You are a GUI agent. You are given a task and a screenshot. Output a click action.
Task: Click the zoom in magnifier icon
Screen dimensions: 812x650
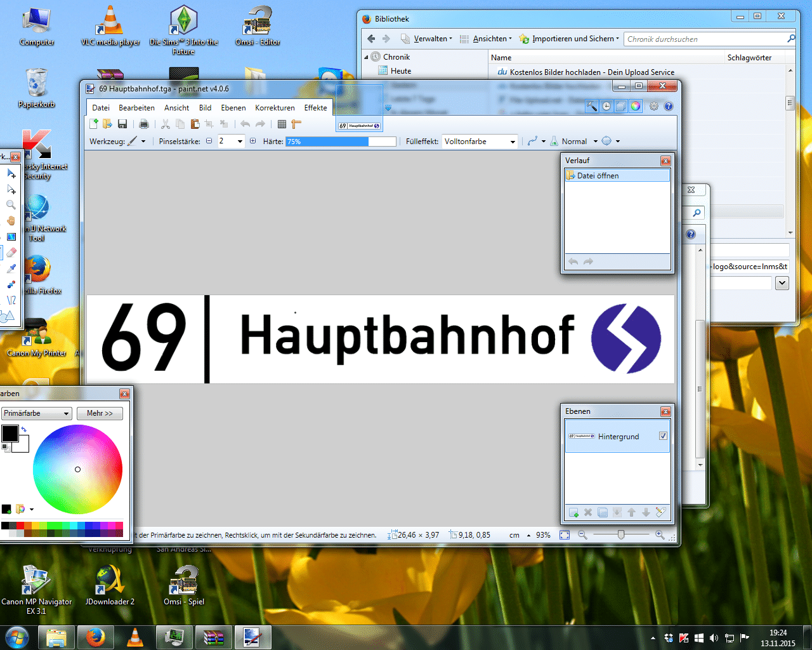point(660,535)
